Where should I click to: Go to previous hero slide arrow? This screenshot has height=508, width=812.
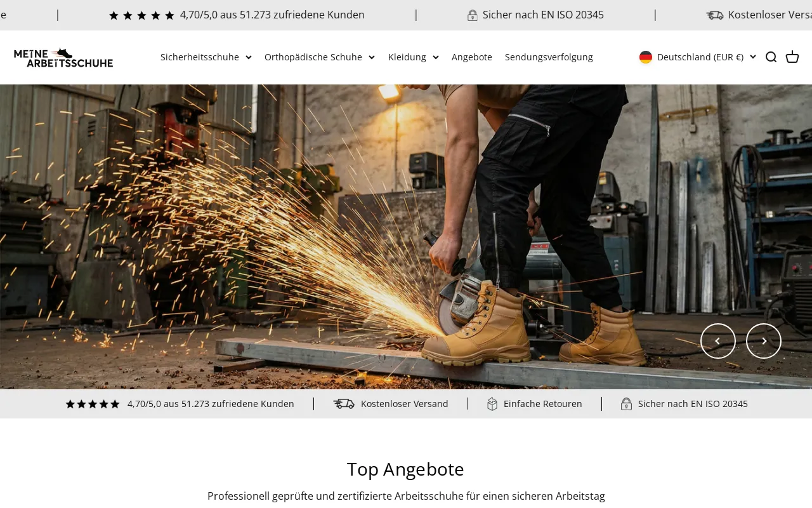point(717,341)
